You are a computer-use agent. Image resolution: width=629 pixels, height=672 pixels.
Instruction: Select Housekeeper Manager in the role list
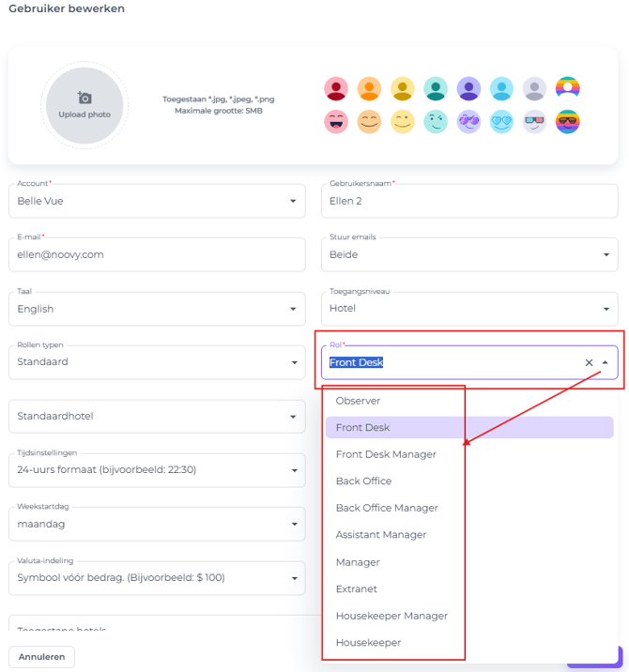coord(391,616)
